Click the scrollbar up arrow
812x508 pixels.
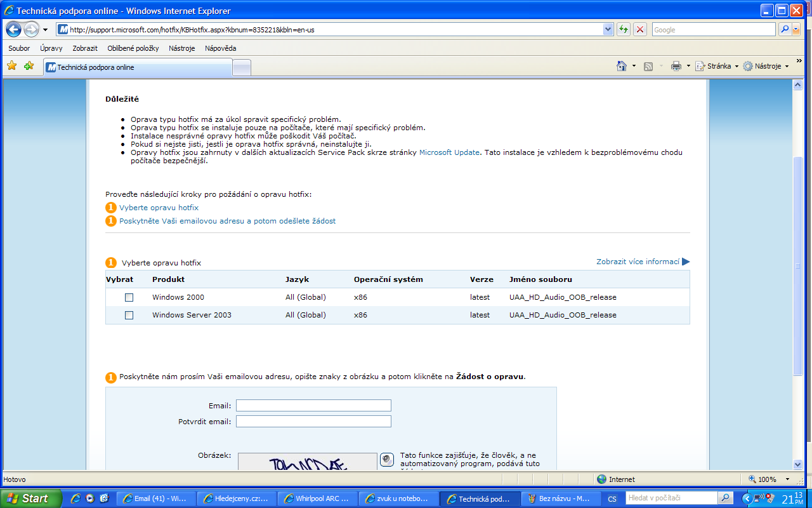click(x=798, y=85)
